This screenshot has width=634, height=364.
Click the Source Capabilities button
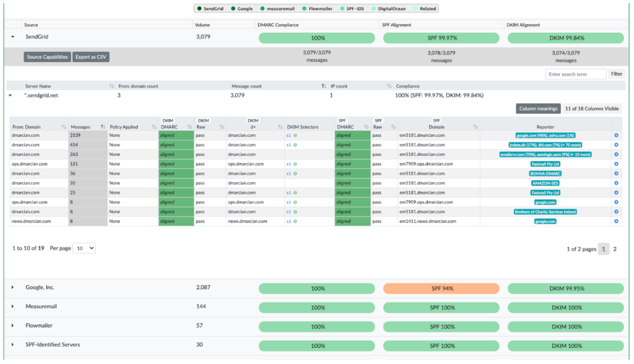[x=47, y=57]
